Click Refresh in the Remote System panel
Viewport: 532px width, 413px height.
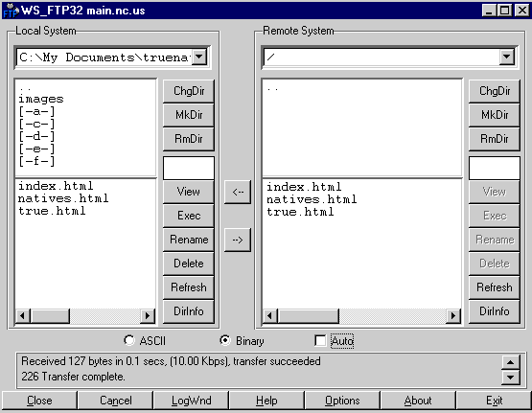[495, 287]
